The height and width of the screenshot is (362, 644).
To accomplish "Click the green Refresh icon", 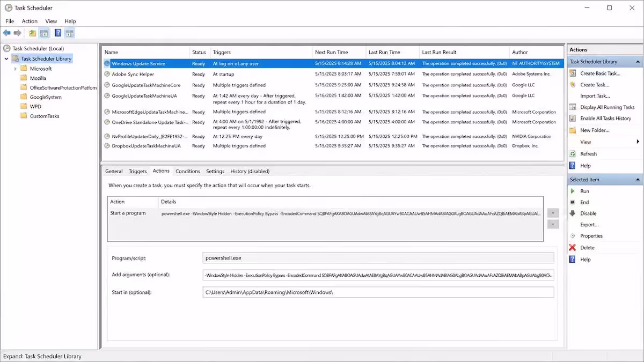I will point(573,154).
